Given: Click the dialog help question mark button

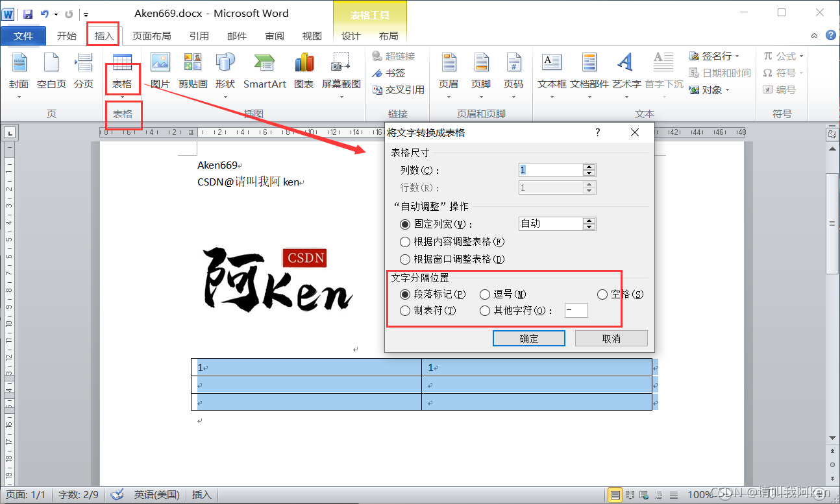Looking at the screenshot, I should [598, 132].
